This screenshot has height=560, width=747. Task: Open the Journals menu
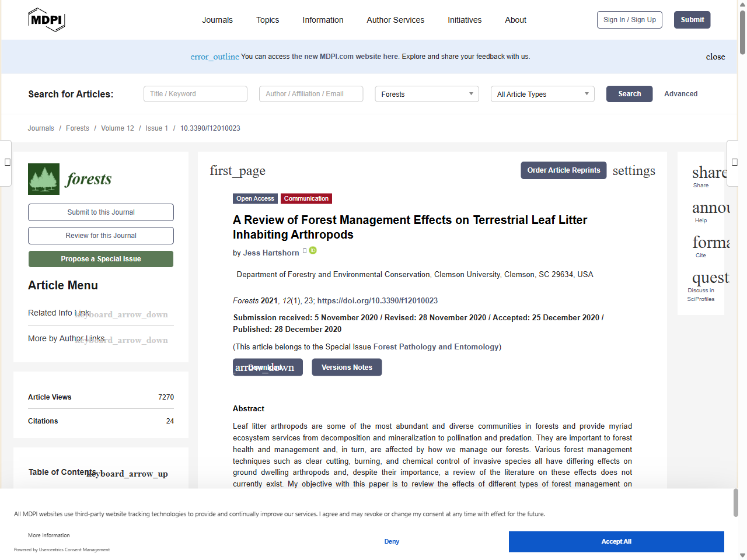pyautogui.click(x=217, y=19)
